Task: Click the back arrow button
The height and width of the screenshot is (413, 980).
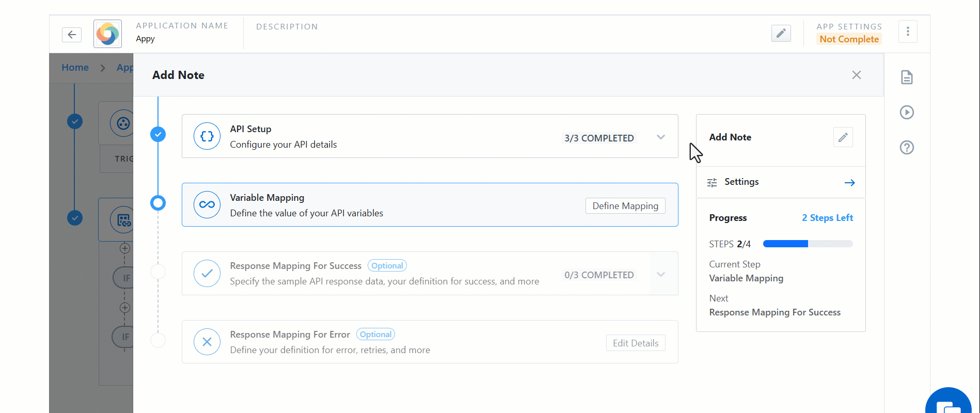Action: [x=72, y=35]
